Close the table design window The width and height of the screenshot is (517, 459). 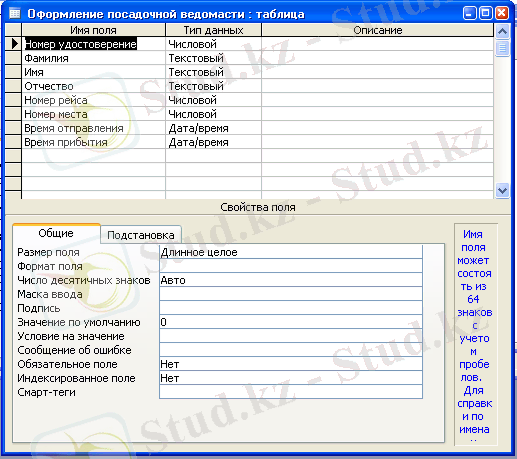click(x=502, y=14)
